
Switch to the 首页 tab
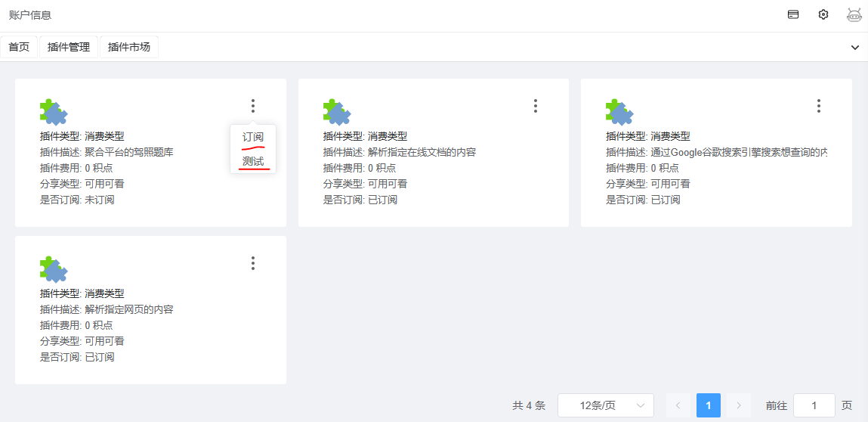[19, 47]
